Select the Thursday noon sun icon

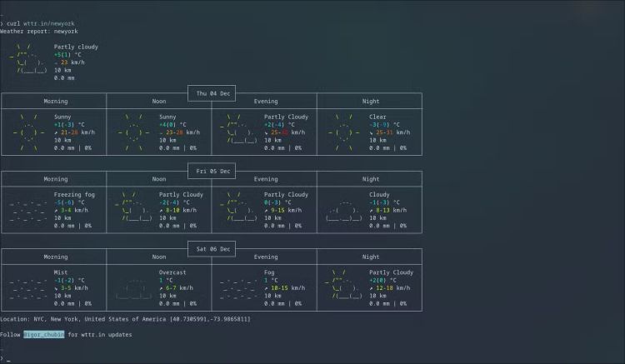click(133, 132)
